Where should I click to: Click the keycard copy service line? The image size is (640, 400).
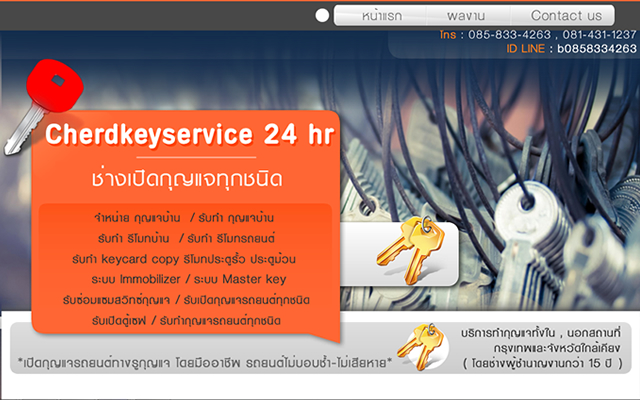coord(184,259)
